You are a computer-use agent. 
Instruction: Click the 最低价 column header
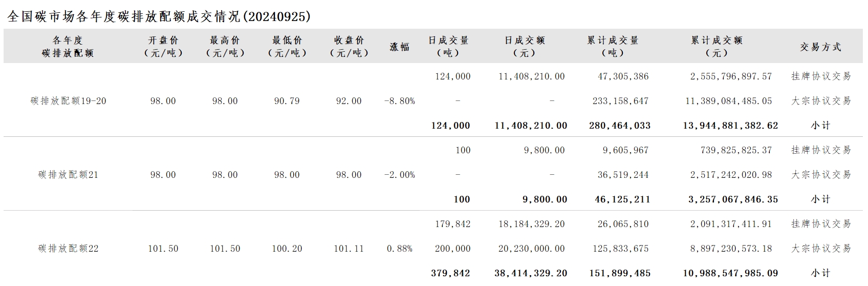(x=287, y=46)
